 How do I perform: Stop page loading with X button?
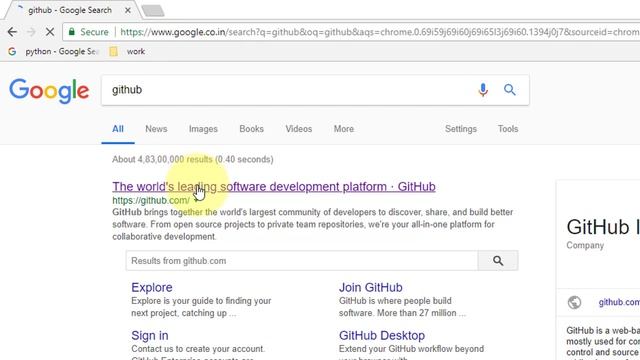point(50,32)
